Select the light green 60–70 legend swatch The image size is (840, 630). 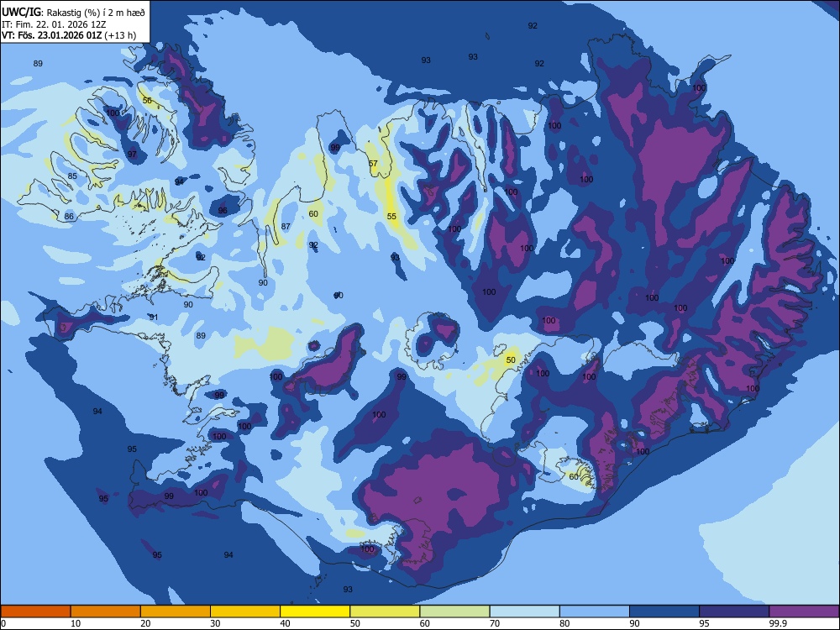pos(454,612)
